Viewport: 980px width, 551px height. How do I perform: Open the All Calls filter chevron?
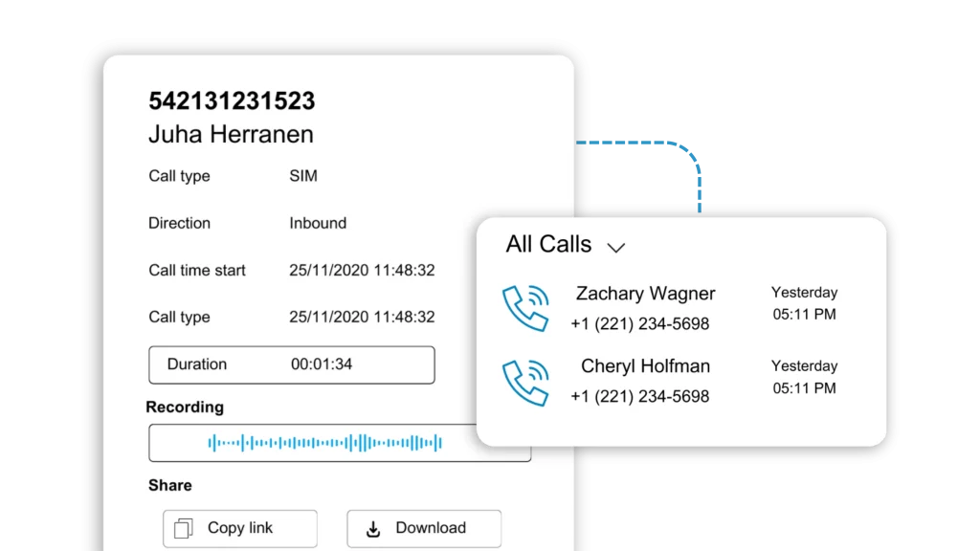click(616, 246)
